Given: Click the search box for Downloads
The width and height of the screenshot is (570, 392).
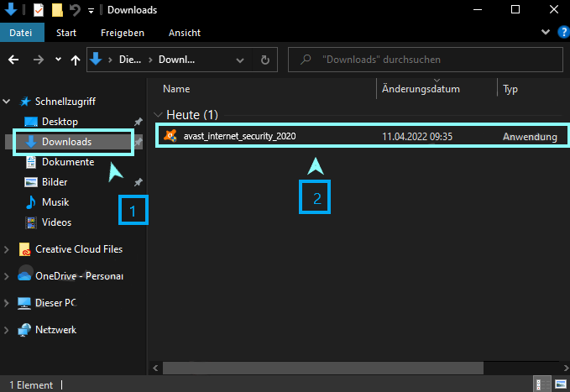Looking at the screenshot, I should tap(426, 60).
